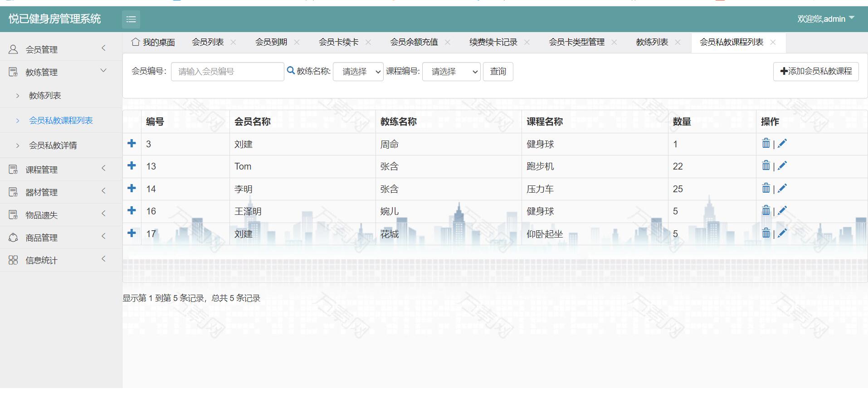Viewport: 868px width, 403px height.
Task: Close the 会员卡类型管理 tab
Action: (x=614, y=42)
